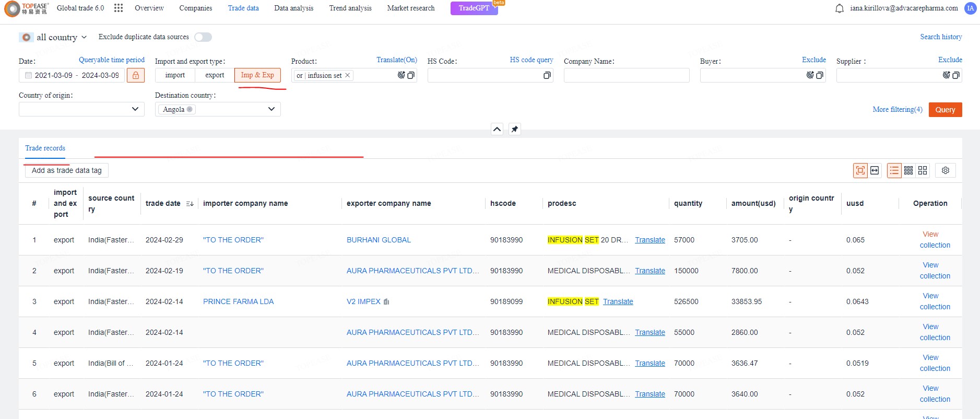
Task: Remove the Angola destination tag
Action: [x=190, y=109]
